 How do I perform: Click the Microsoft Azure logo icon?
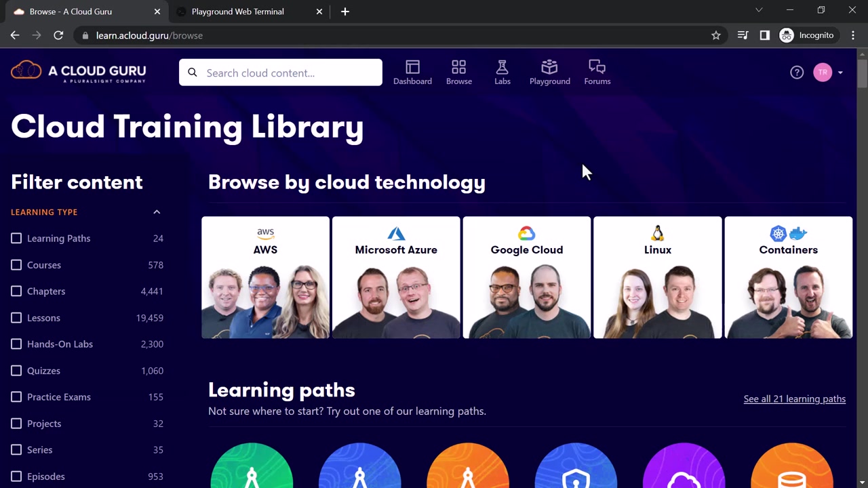tap(396, 234)
